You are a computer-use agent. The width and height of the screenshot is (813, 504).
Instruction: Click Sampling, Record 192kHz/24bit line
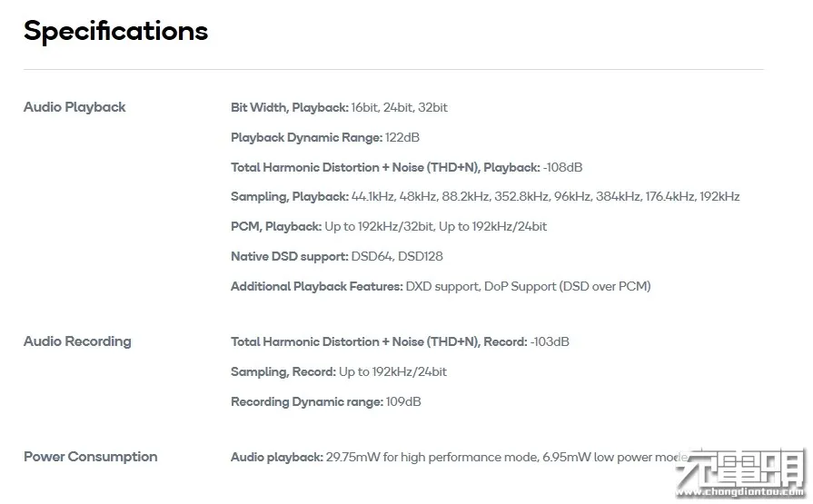point(339,371)
